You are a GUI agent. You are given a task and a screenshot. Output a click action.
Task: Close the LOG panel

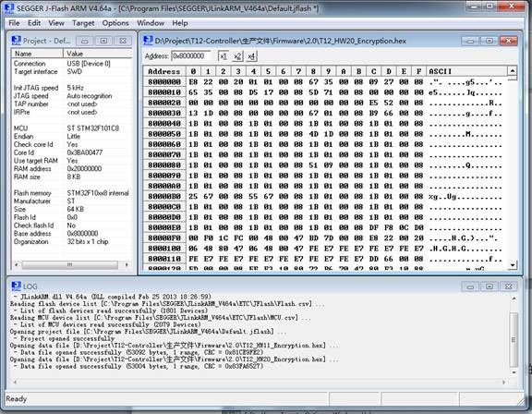pyautogui.click(x=508, y=286)
